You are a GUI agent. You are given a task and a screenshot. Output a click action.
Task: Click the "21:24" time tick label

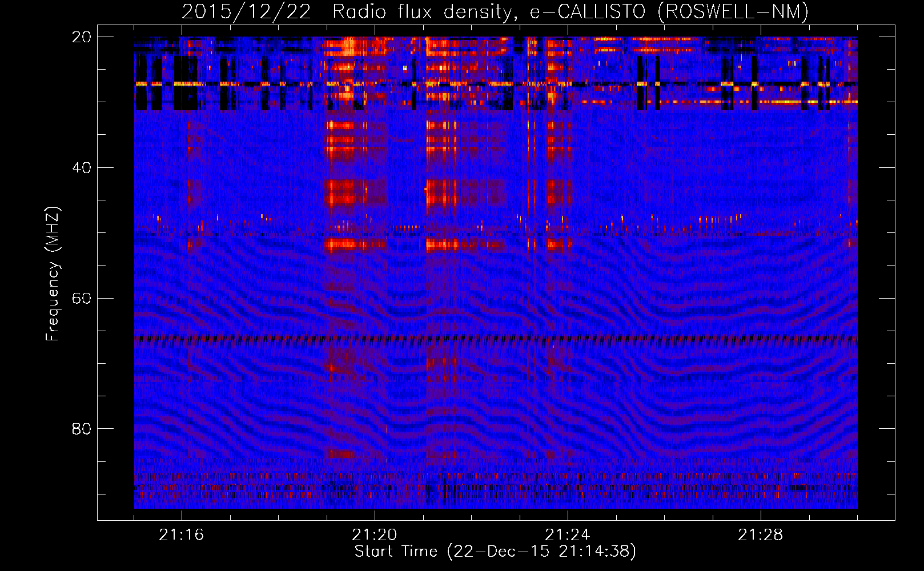[x=568, y=535]
